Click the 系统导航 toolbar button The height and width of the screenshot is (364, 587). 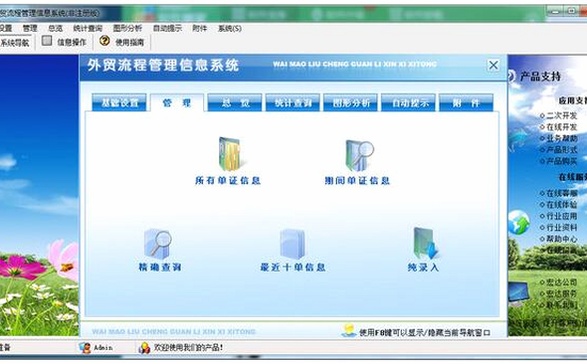(15, 43)
